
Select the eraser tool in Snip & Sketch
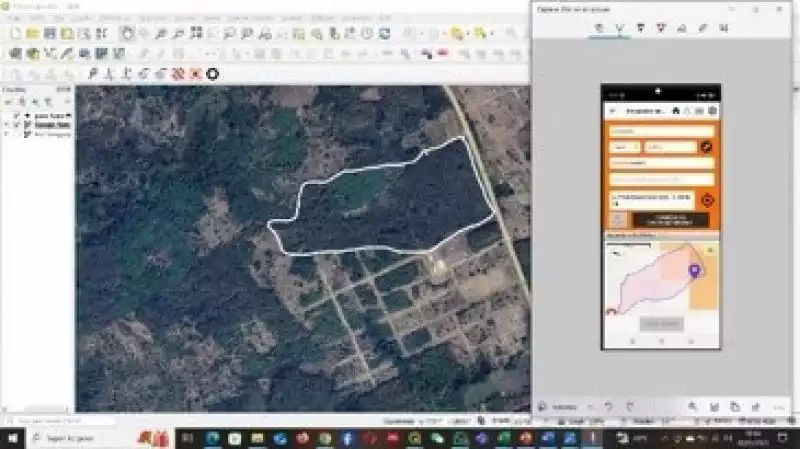[682, 28]
